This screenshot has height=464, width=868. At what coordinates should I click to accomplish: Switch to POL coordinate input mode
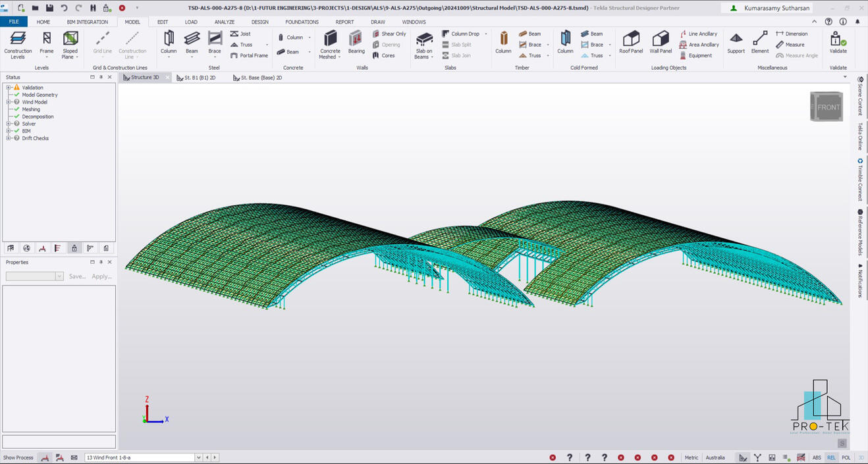tap(845, 457)
